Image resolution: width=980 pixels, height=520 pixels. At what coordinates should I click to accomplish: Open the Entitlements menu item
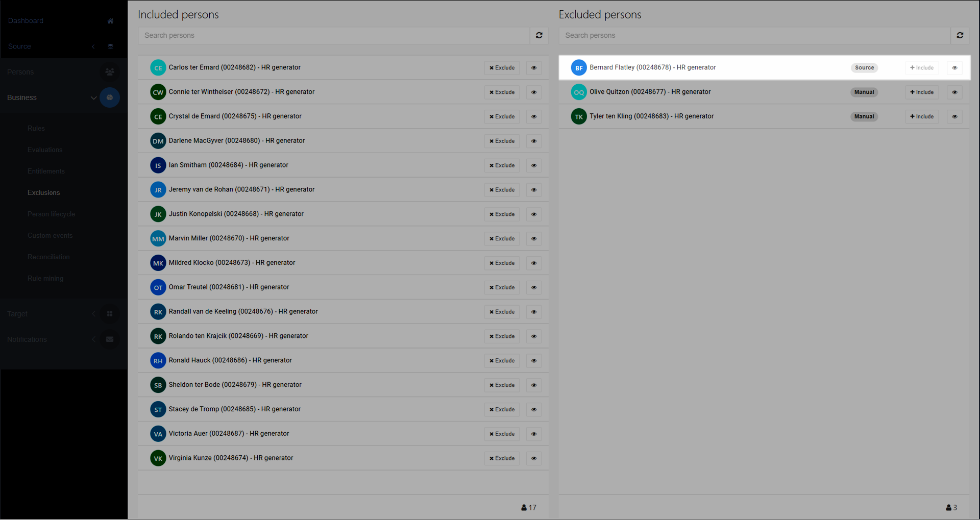tap(46, 171)
